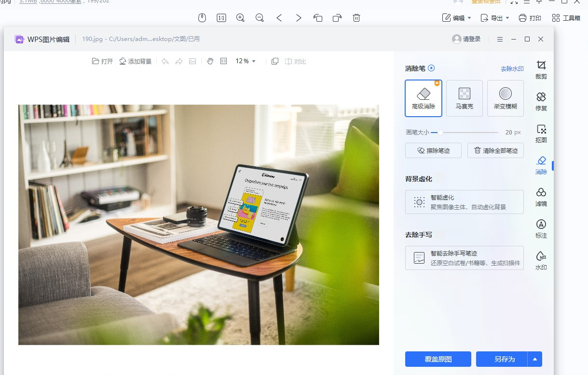Click 覆盖原图 to overwrite original

[438, 359]
